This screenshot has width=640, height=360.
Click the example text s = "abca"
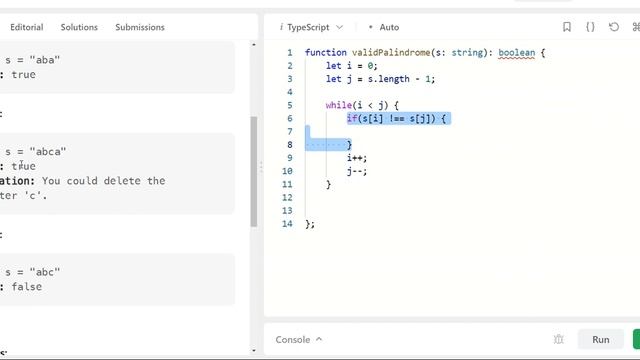coord(36,152)
